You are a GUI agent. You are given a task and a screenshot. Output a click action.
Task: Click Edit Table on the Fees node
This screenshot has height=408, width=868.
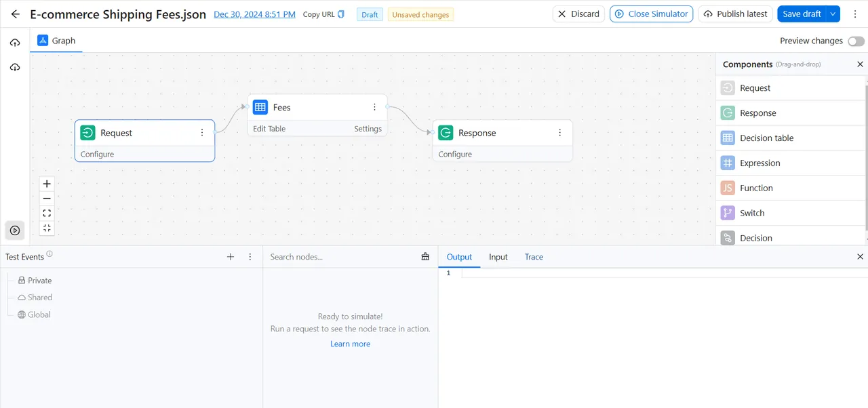(x=269, y=129)
